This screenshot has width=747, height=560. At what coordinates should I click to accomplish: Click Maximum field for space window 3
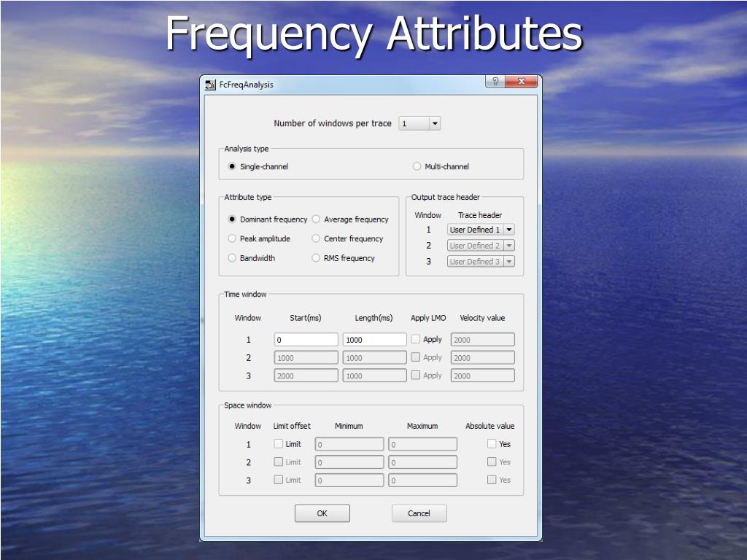pyautogui.click(x=422, y=481)
